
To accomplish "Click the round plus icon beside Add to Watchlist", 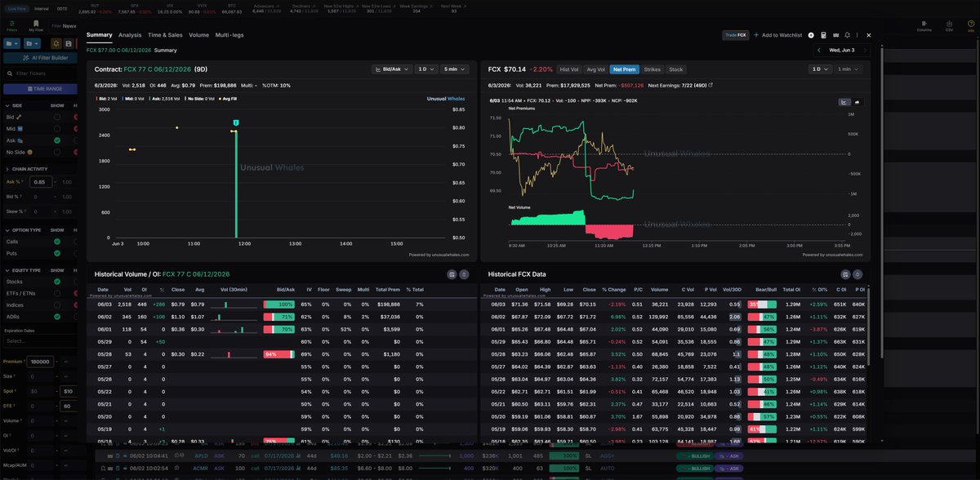I will pyautogui.click(x=811, y=35).
